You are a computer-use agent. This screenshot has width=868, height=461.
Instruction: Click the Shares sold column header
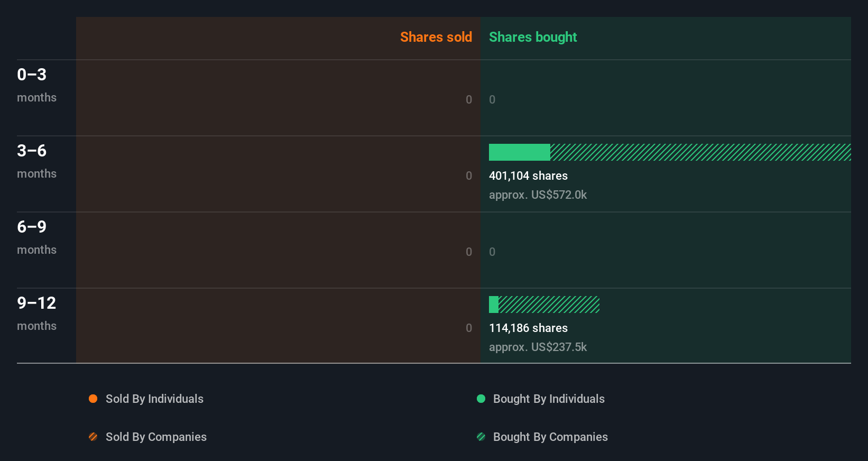436,37
